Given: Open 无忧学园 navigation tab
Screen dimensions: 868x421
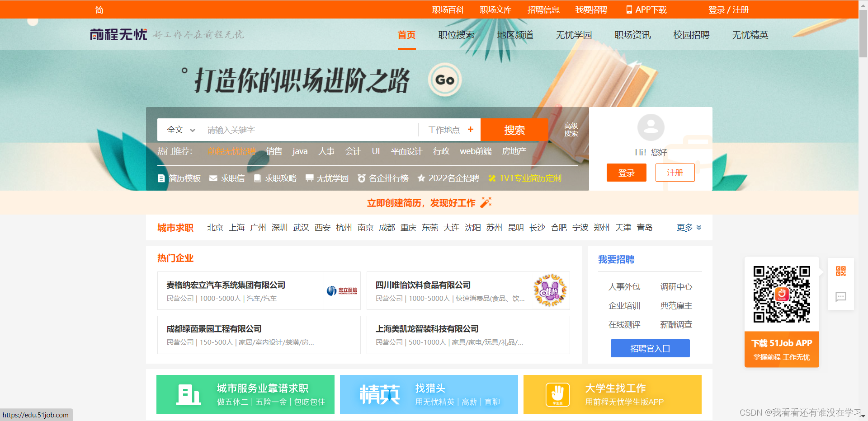Looking at the screenshot, I should tap(574, 35).
